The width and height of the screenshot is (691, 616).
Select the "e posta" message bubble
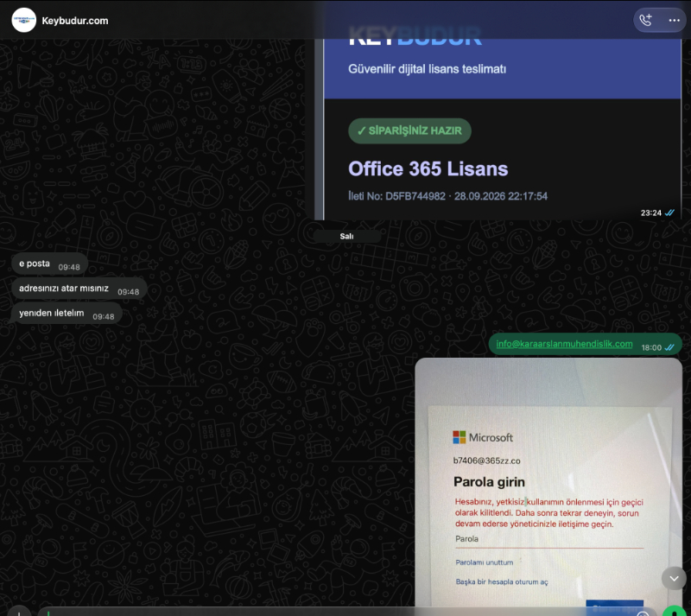coord(50,264)
